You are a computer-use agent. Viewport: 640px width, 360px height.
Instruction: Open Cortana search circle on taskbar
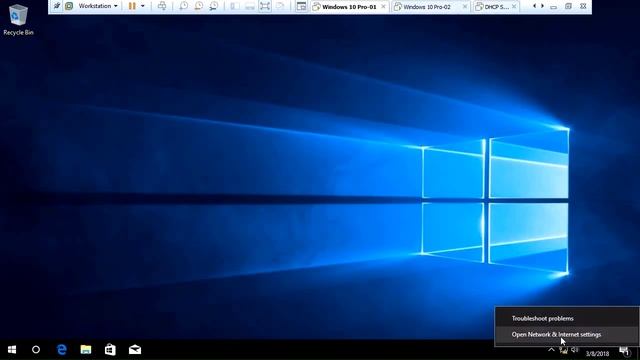pyautogui.click(x=36, y=350)
